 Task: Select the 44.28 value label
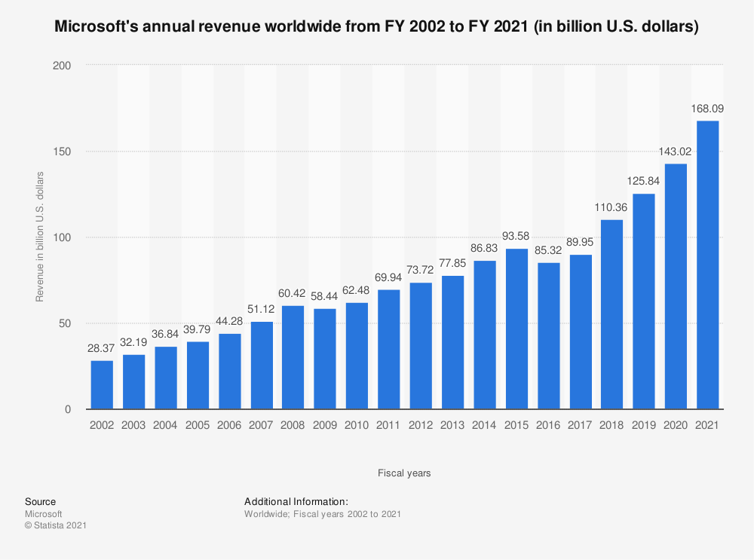(229, 321)
